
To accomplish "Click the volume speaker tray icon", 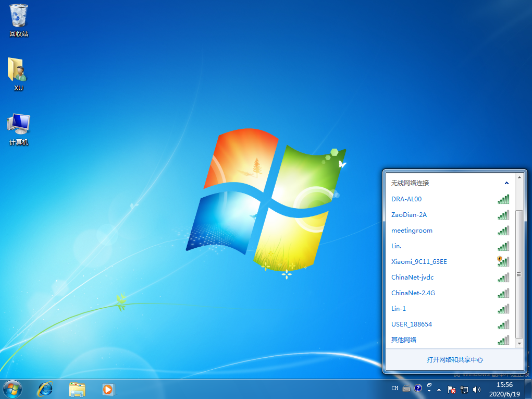I will [x=476, y=389].
